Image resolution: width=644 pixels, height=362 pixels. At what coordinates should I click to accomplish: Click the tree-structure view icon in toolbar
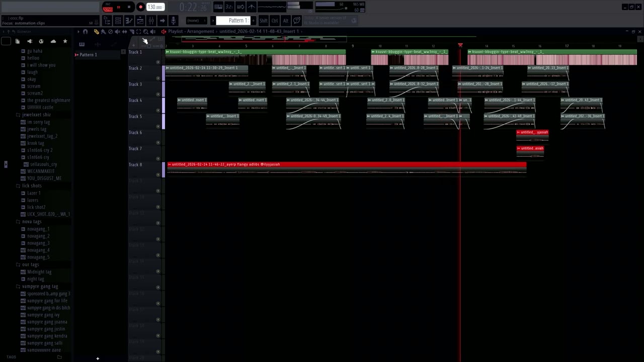(x=108, y=21)
